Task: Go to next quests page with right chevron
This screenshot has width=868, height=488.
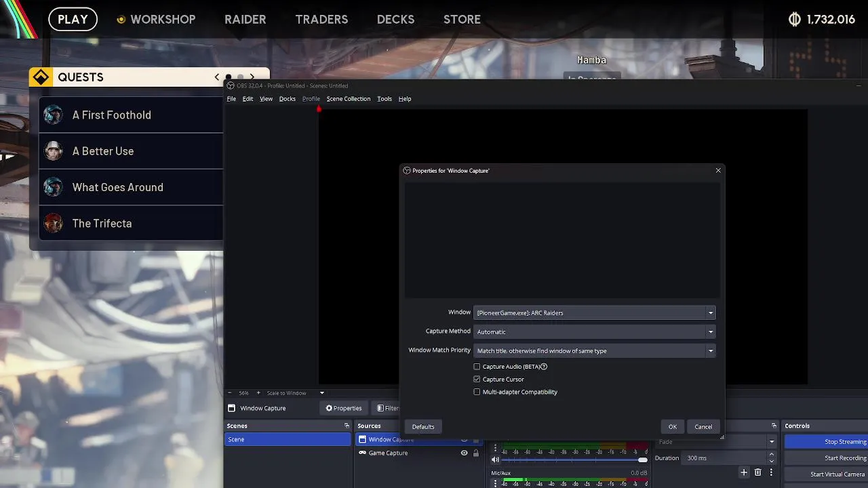Action: (x=252, y=77)
